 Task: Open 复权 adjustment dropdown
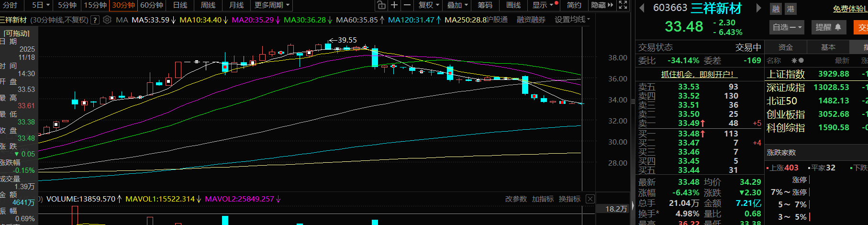point(428,5)
